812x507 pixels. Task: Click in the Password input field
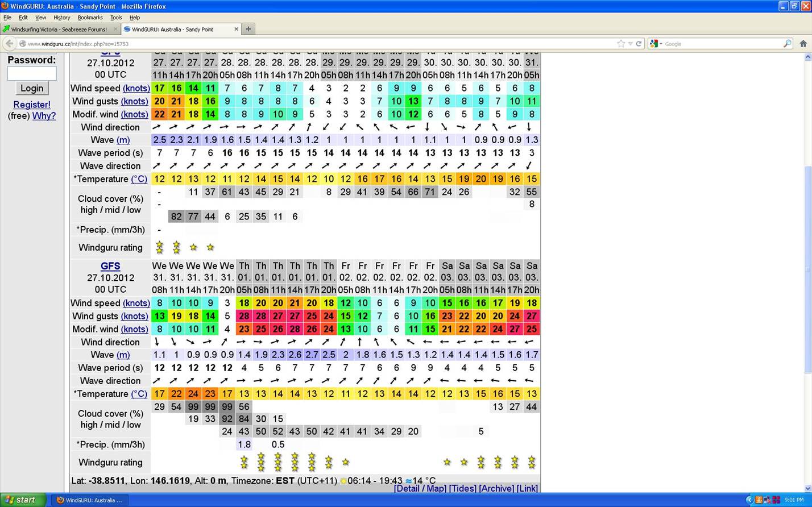coord(32,73)
